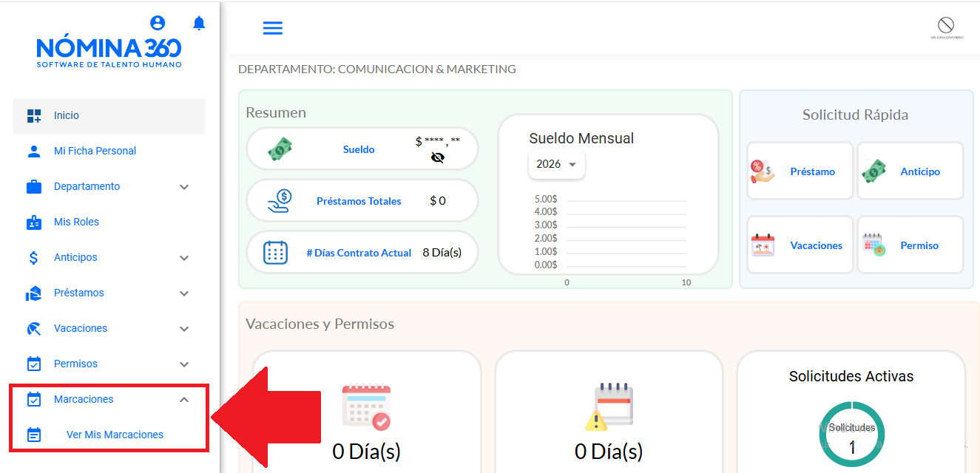Select the Vacaciones sidebar label
Viewport: 980px width, 473px height.
(x=81, y=328)
